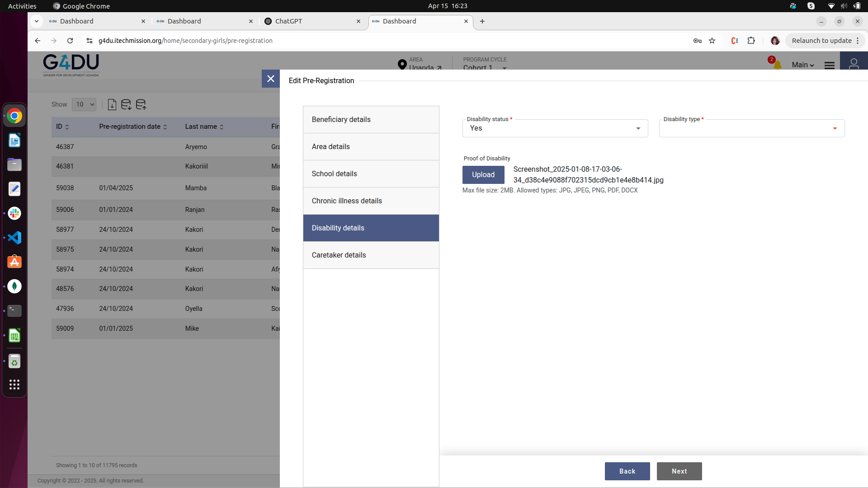Bookmark page with star icon
This screenshot has height=488, width=868.
[712, 41]
